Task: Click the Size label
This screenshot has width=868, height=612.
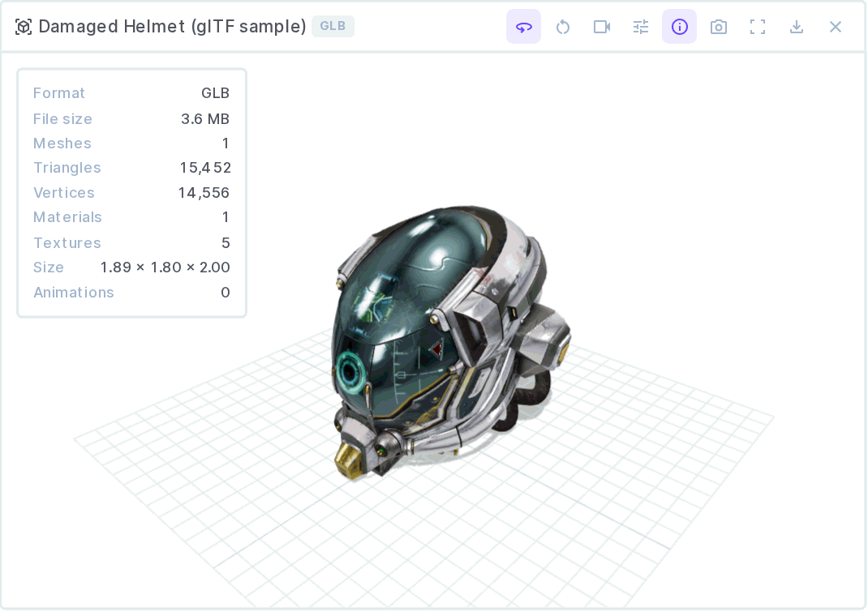Action: [49, 267]
